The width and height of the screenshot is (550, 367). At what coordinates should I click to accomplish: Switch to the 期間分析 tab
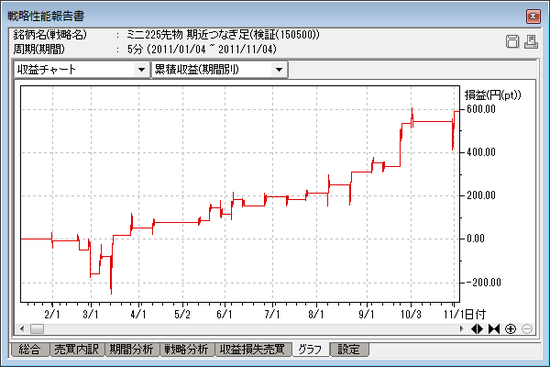pos(132,349)
